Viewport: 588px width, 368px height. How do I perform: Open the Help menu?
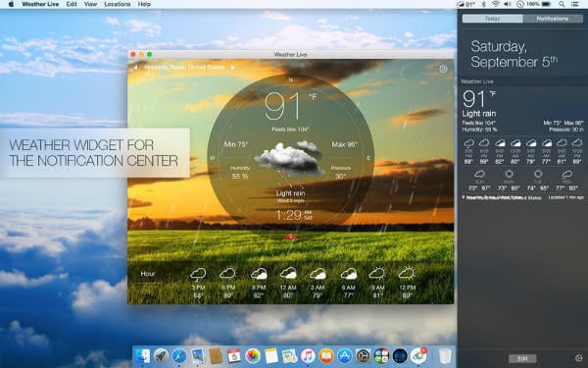(144, 4)
